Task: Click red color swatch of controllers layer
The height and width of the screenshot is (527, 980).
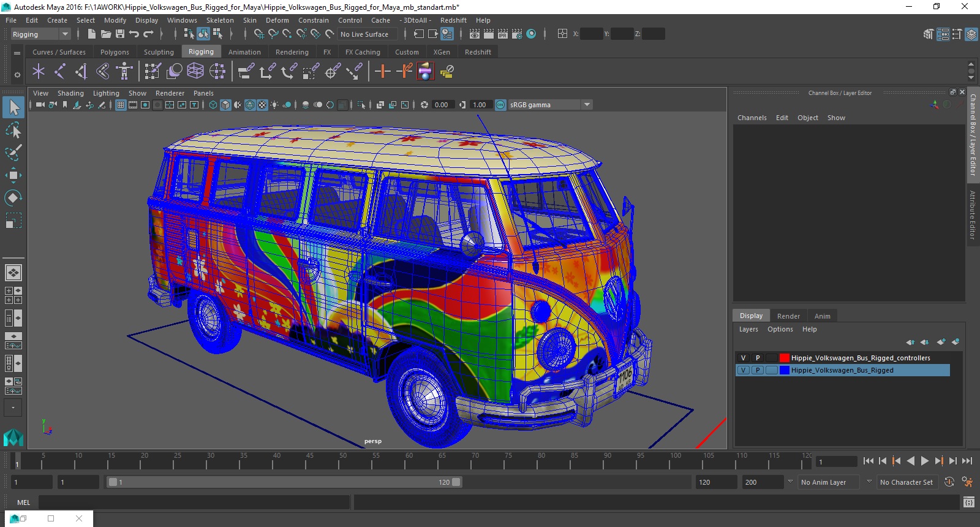Action: [x=785, y=358]
